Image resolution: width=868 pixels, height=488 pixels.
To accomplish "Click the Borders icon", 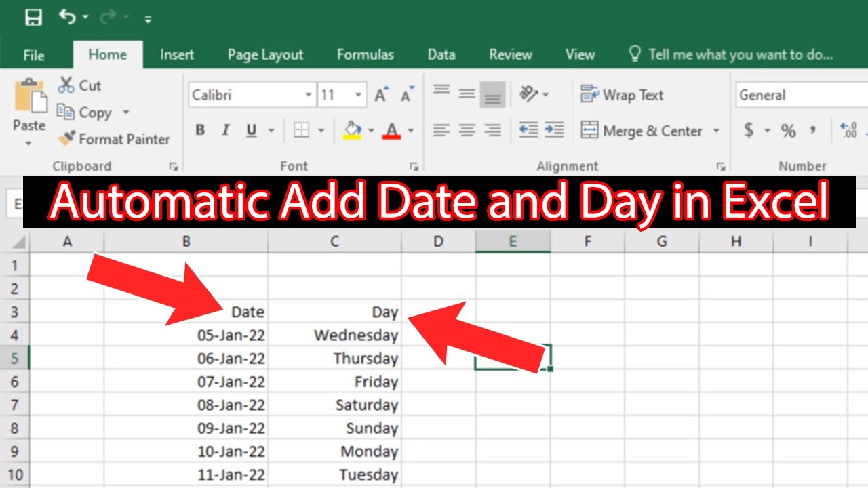I will [301, 130].
